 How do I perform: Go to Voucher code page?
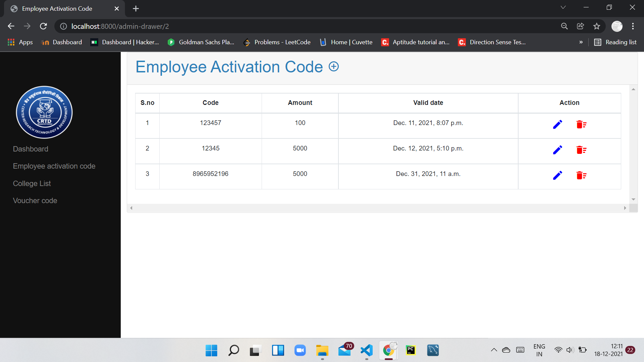coord(35,200)
